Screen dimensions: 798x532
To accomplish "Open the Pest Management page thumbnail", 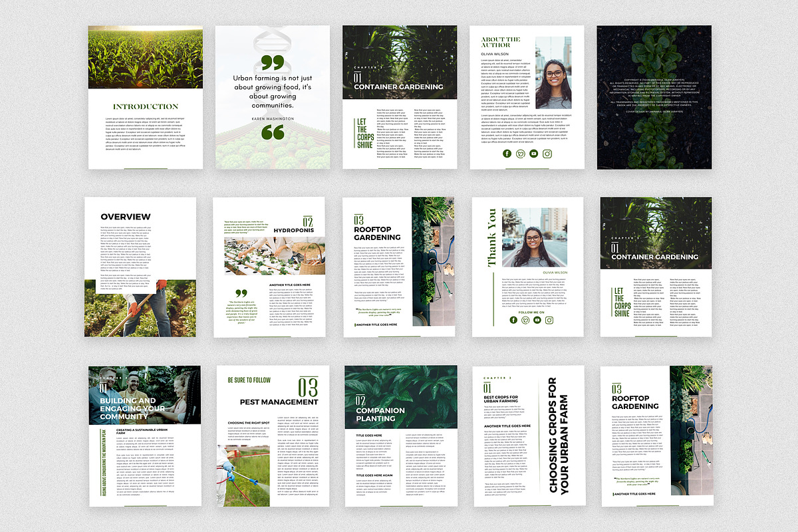I will pos(272,436).
